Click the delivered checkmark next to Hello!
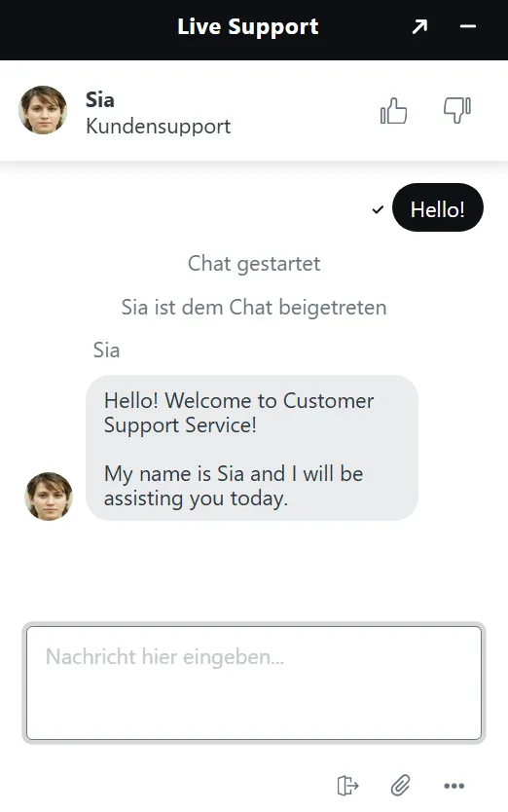This screenshot has height=812, width=508. point(378,209)
